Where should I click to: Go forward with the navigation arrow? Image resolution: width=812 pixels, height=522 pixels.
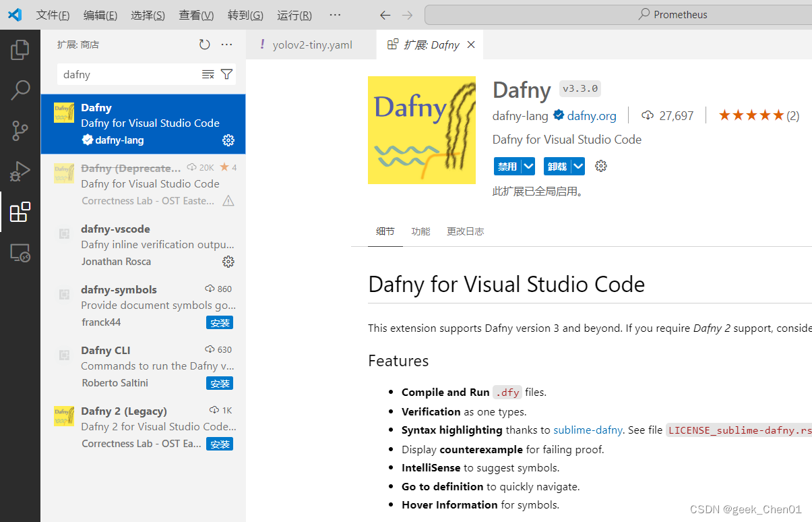[x=407, y=15]
